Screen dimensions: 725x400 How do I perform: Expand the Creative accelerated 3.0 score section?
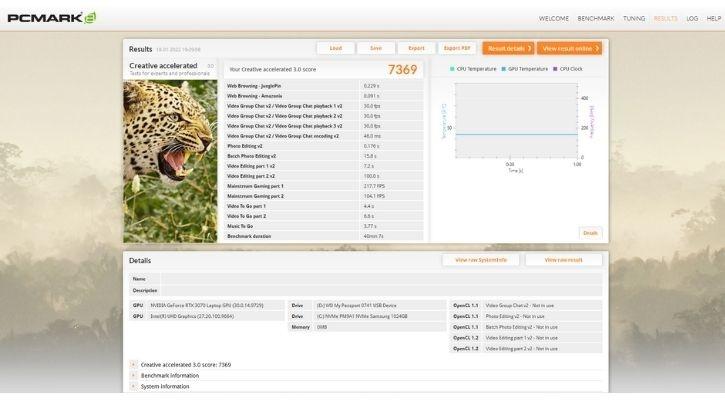133,365
